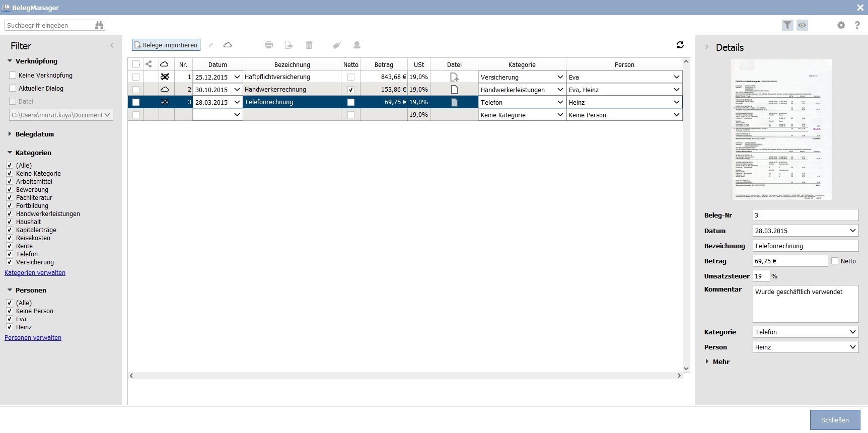Click the Belege importieren button
This screenshot has height=433, width=868.
[166, 45]
